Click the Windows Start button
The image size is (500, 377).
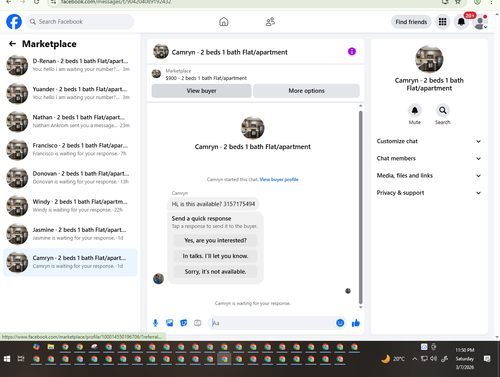click(x=7, y=359)
